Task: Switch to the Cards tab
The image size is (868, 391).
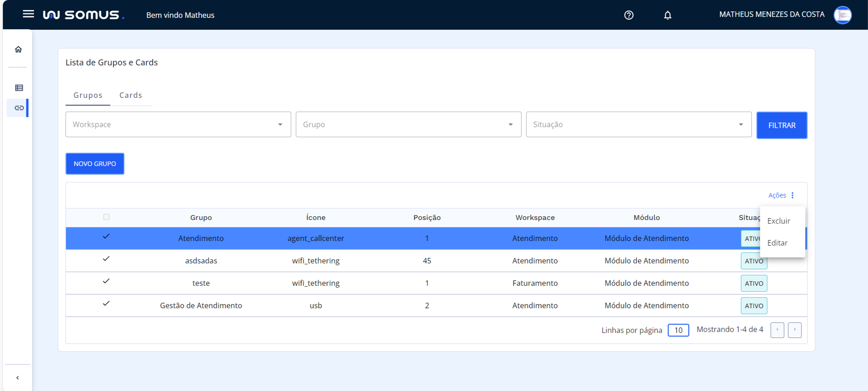Action: [x=131, y=95]
